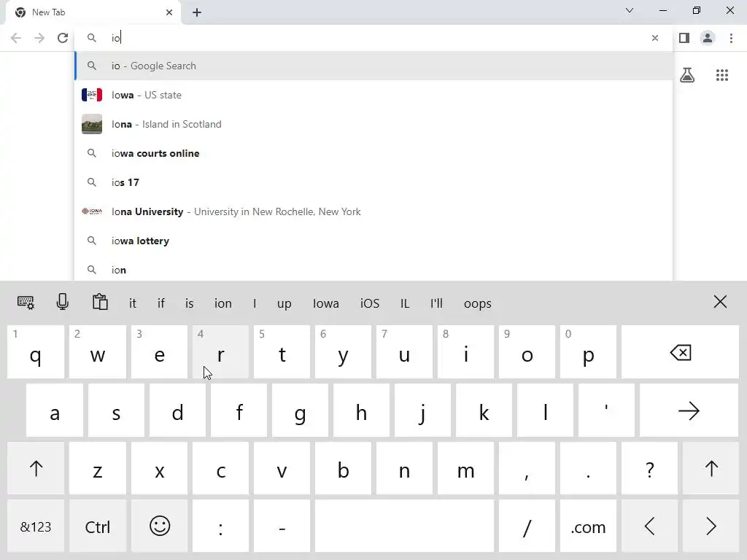The height and width of the screenshot is (560, 747).
Task: Open a new tab with plus button
Action: pos(197,12)
